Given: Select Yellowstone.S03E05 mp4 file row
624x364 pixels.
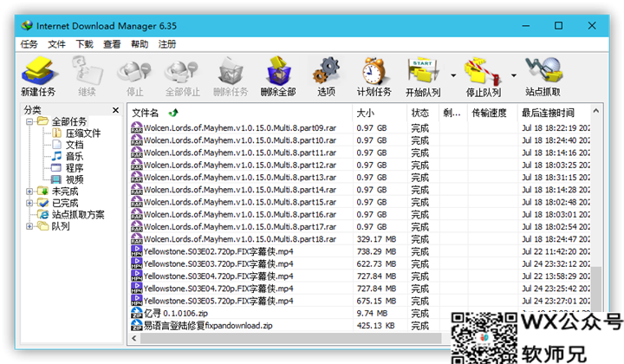Looking at the screenshot, I should point(361,301).
